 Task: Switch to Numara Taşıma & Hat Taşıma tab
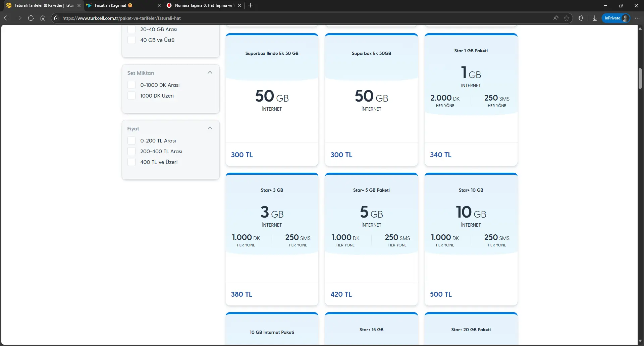click(204, 5)
